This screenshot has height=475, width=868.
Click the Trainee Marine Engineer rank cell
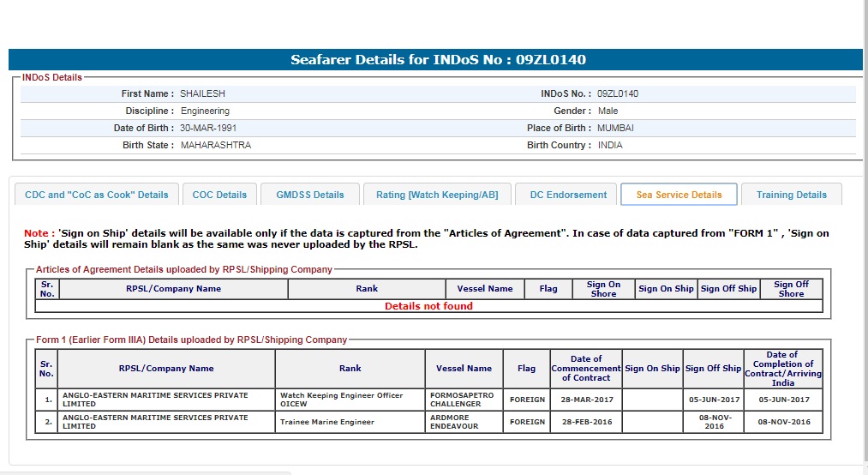[327, 423]
